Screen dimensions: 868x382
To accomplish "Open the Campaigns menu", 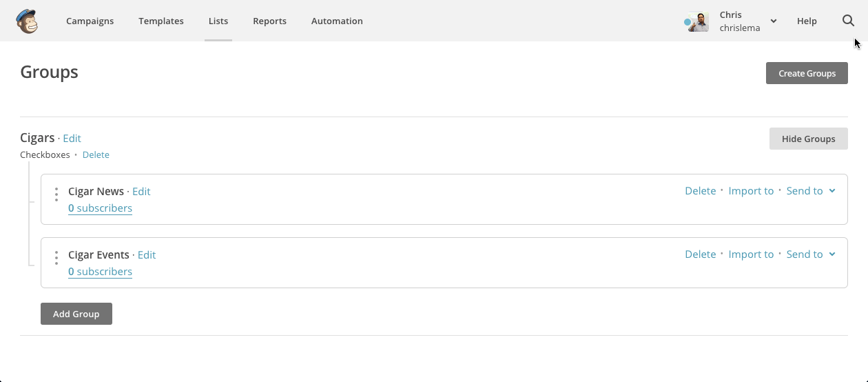I will point(90,21).
